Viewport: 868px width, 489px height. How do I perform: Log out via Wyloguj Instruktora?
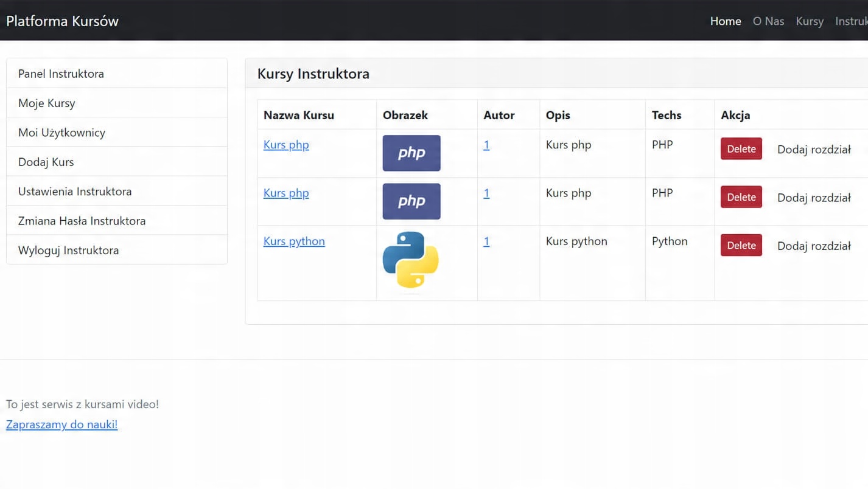(x=68, y=251)
